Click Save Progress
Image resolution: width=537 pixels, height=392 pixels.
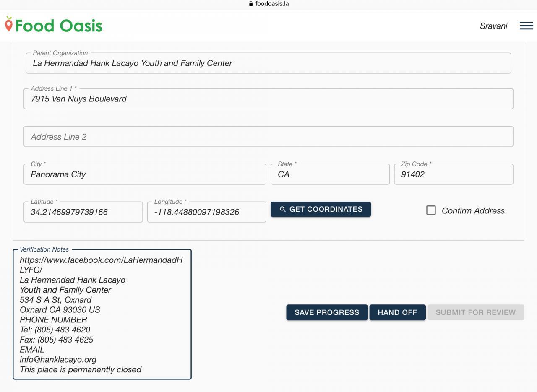(327, 312)
